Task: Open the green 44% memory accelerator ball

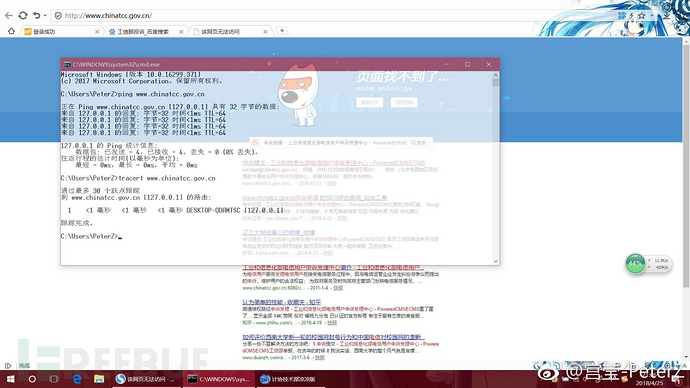Action: point(635,264)
